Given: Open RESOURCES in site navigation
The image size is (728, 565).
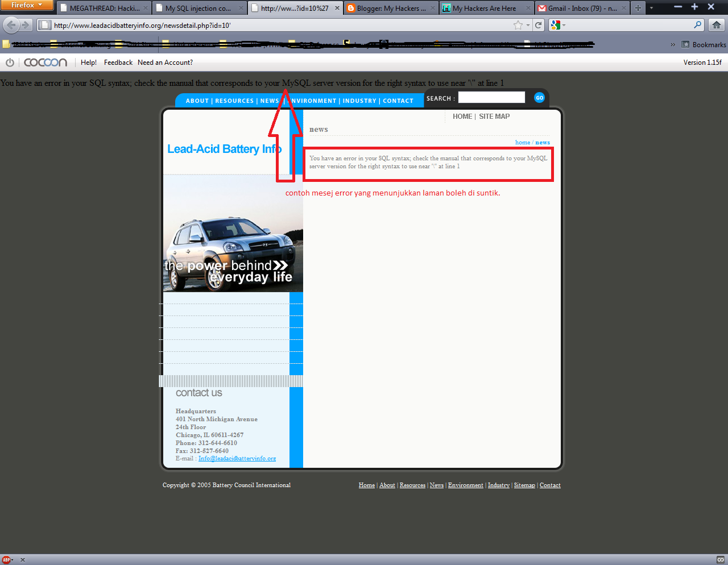Looking at the screenshot, I should pos(234,101).
